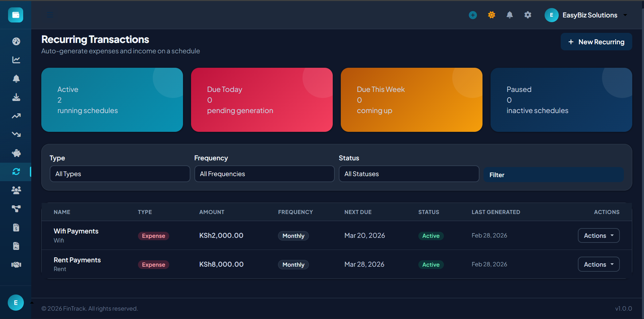644x319 pixels.
Task: Select the All Statuses field
Action: click(409, 174)
